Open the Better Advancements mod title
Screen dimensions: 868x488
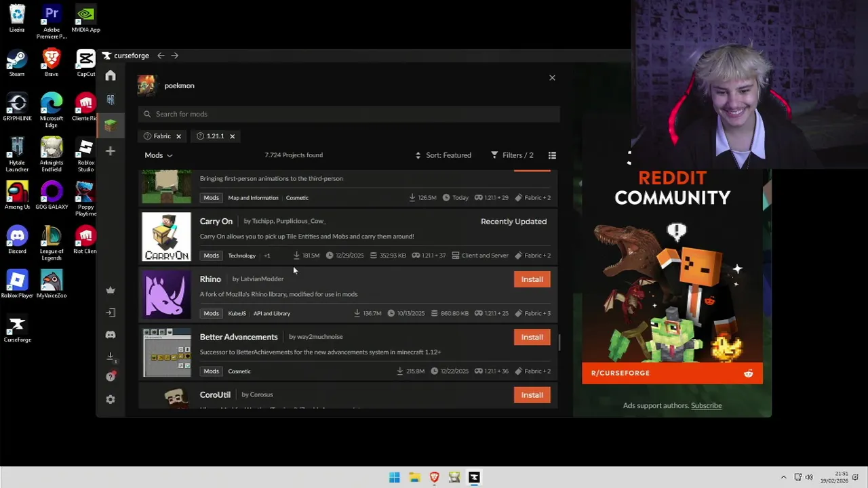point(239,337)
